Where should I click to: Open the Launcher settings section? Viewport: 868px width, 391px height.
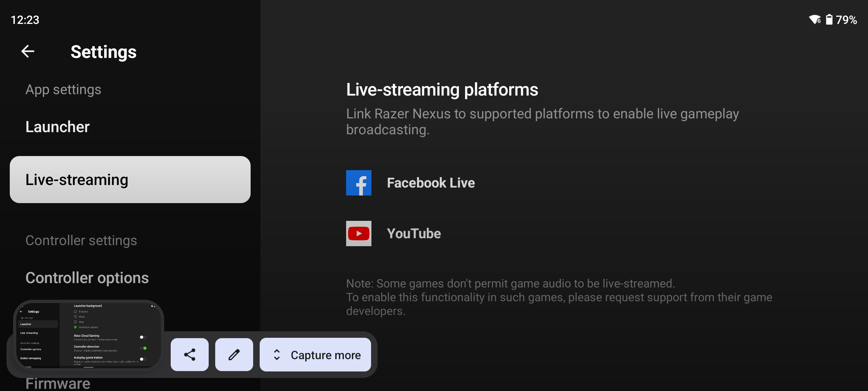[x=58, y=127]
